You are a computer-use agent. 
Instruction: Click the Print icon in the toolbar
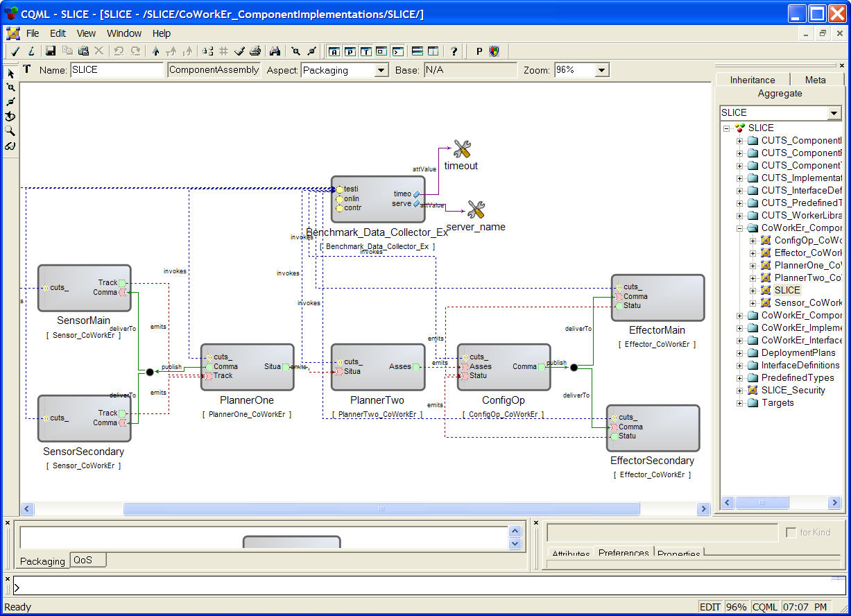[x=255, y=51]
